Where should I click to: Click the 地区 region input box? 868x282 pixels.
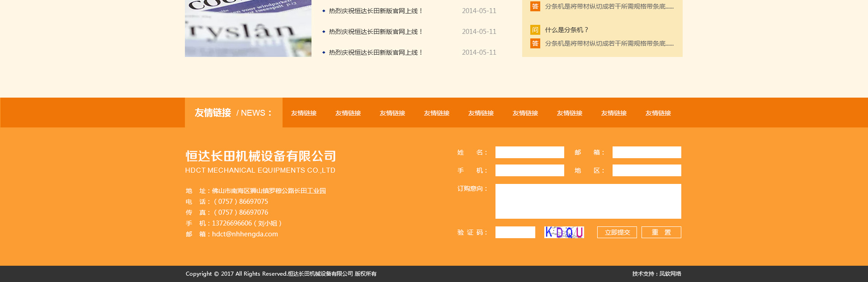[x=646, y=170]
